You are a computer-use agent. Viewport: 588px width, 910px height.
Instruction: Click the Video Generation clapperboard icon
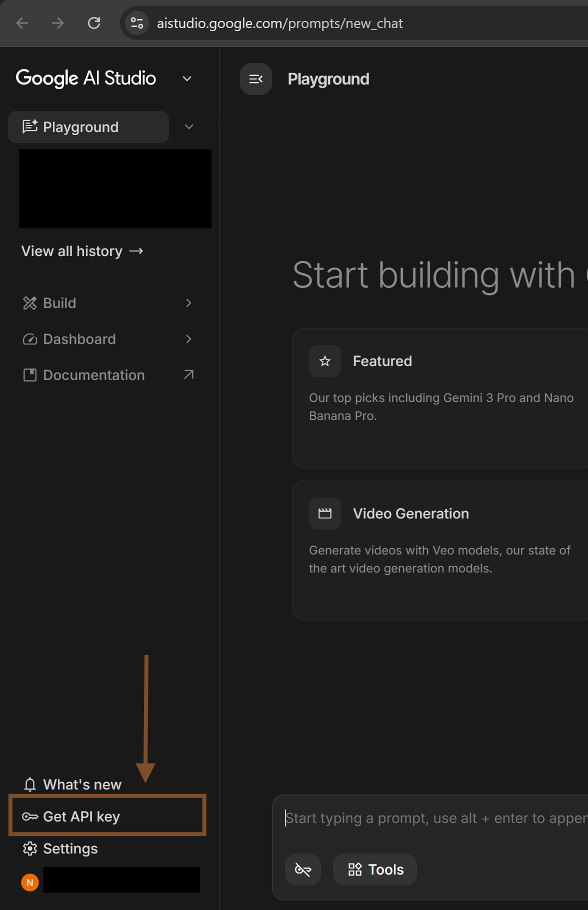point(325,513)
